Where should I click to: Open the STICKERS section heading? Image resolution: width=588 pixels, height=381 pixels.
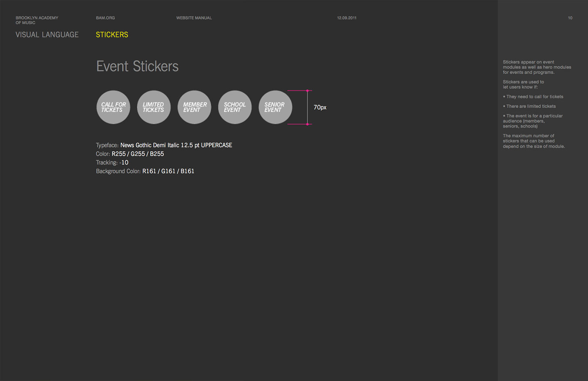coord(112,35)
